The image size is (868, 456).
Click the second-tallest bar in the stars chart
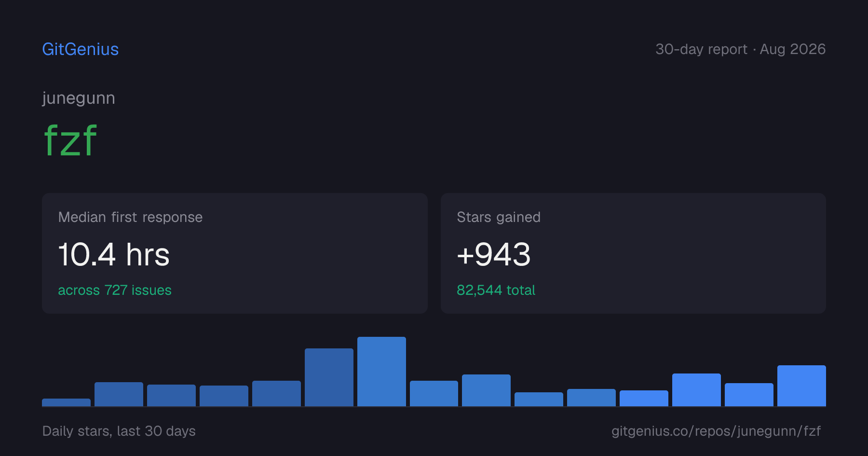coord(329,377)
